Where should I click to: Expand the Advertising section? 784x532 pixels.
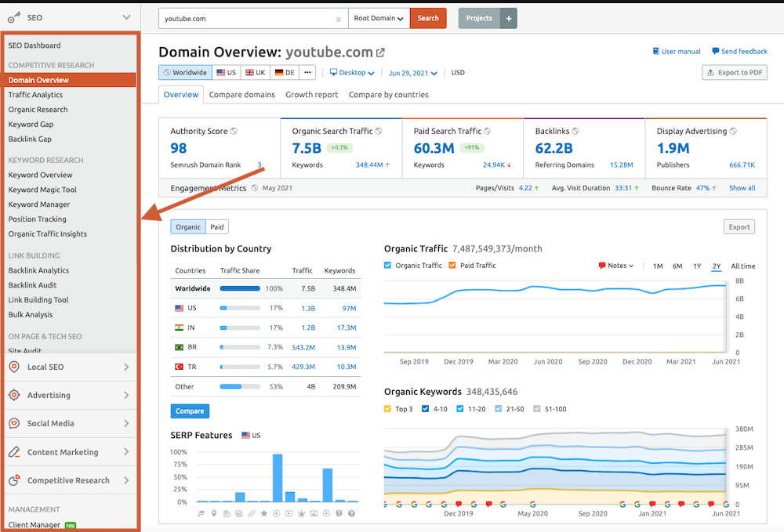[126, 395]
